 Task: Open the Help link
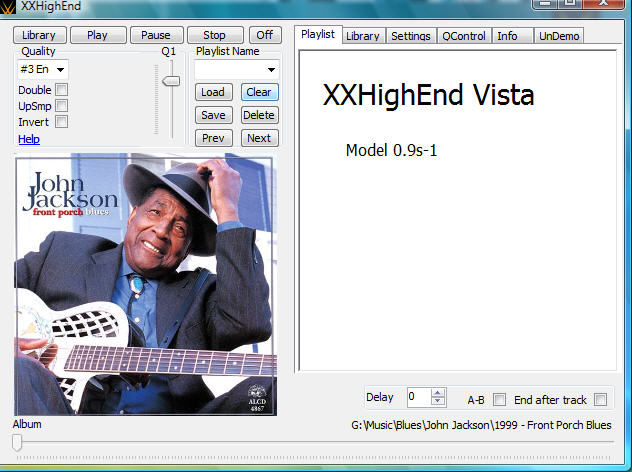[x=29, y=139]
